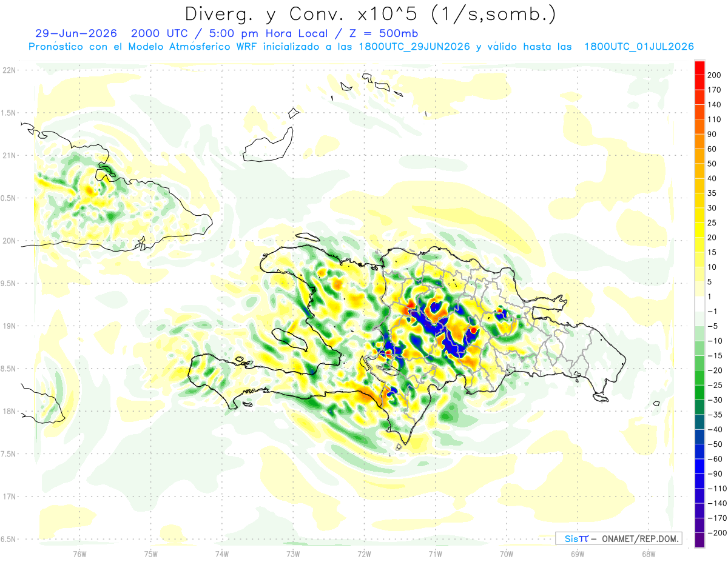Click the '2000 UTC' time text
This screenshot has width=728, height=562.
159,33
